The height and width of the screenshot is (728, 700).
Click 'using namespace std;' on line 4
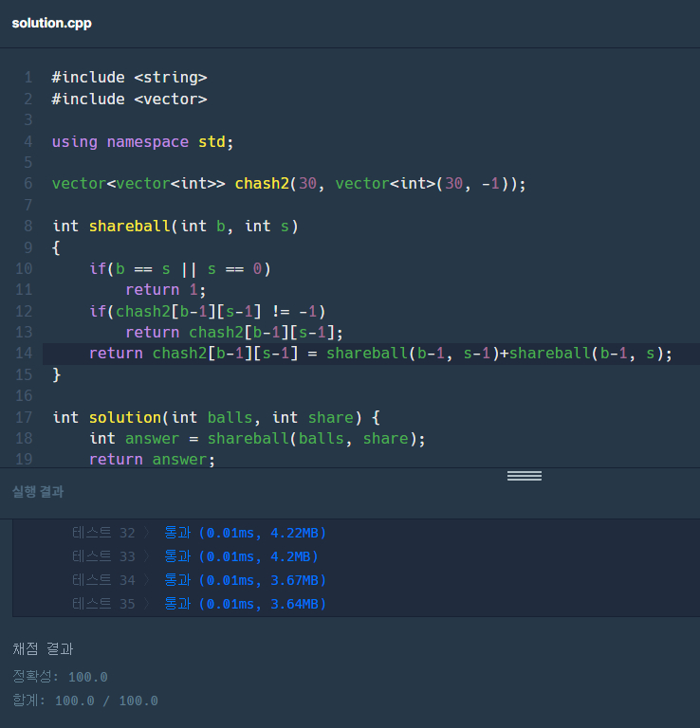pyautogui.click(x=142, y=141)
